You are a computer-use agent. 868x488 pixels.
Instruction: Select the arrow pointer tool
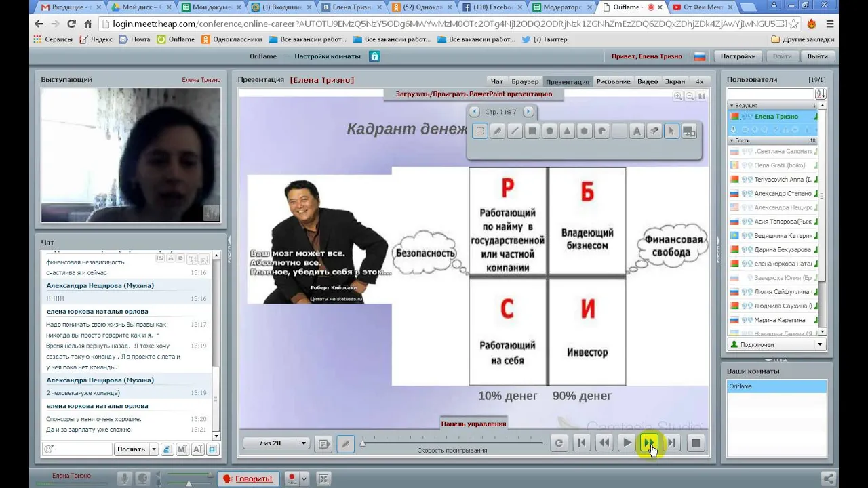(x=671, y=131)
